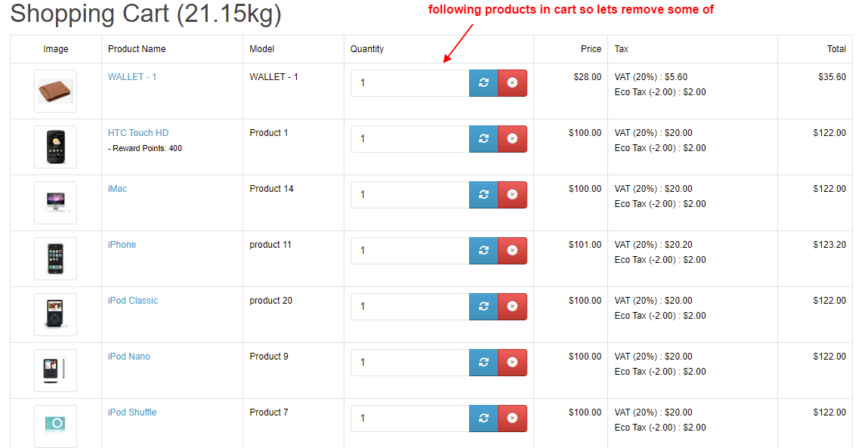868x448 pixels.
Task: Open the HTC Touch HD product page
Action: (137, 133)
